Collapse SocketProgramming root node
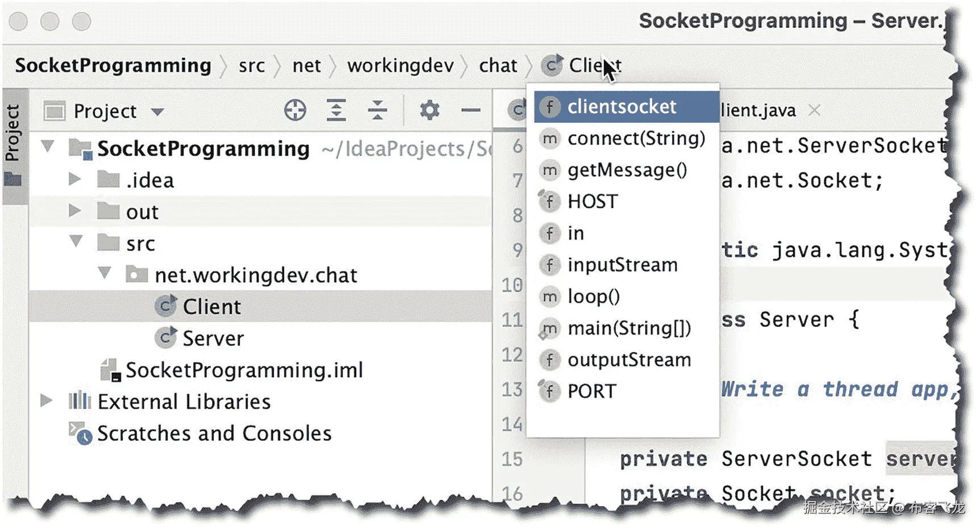This screenshot has width=980, height=530. pos(48,147)
